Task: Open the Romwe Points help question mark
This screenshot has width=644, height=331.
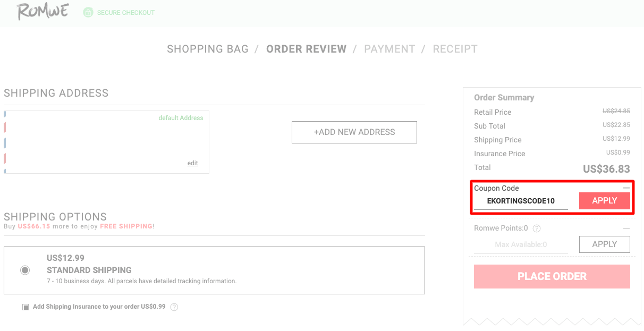Action: pos(537,228)
